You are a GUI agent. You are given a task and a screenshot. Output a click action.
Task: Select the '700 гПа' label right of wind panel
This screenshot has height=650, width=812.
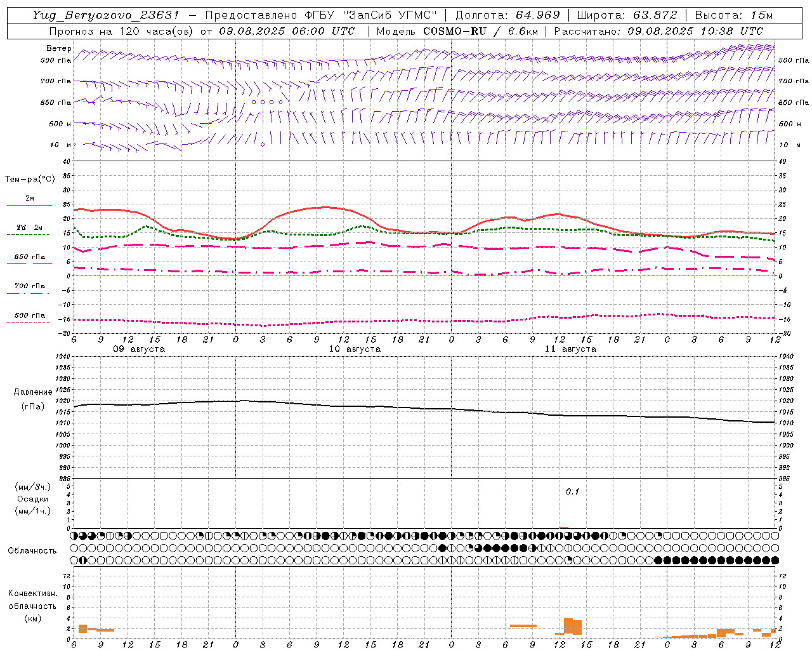tap(794, 81)
